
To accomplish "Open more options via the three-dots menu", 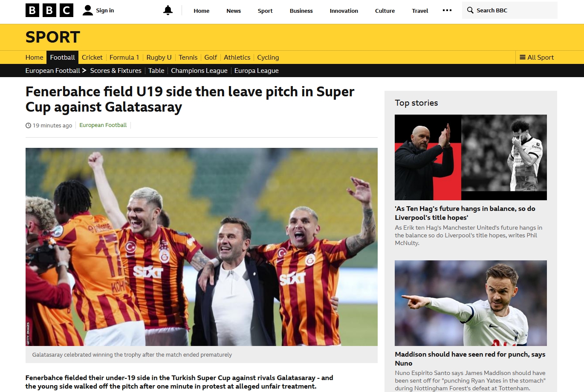I will point(447,10).
